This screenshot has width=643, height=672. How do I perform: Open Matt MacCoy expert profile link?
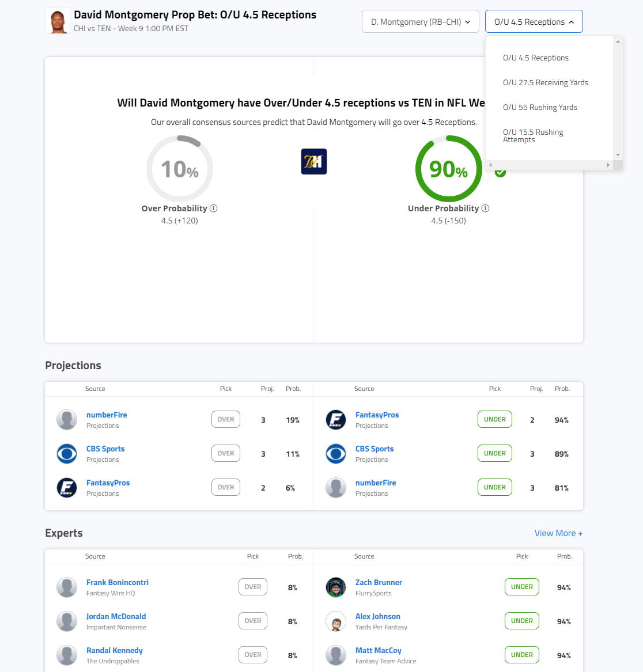(379, 650)
